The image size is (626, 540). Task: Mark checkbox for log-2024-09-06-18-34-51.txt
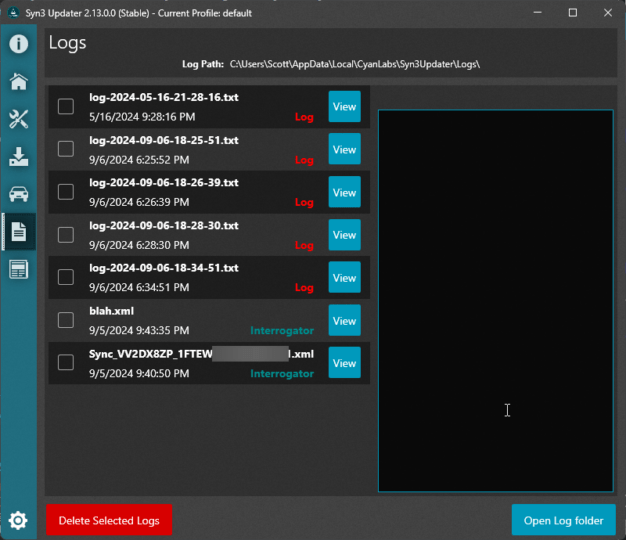pyautogui.click(x=66, y=277)
